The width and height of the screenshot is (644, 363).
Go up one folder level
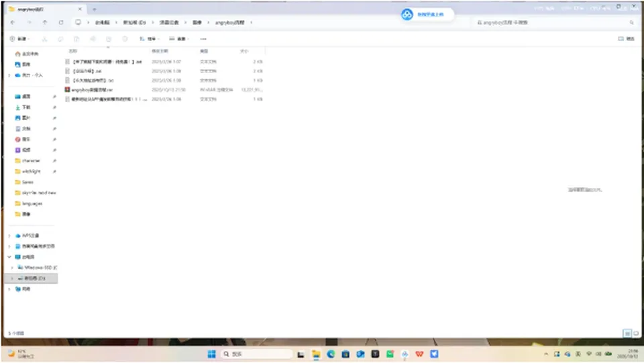[x=45, y=23]
